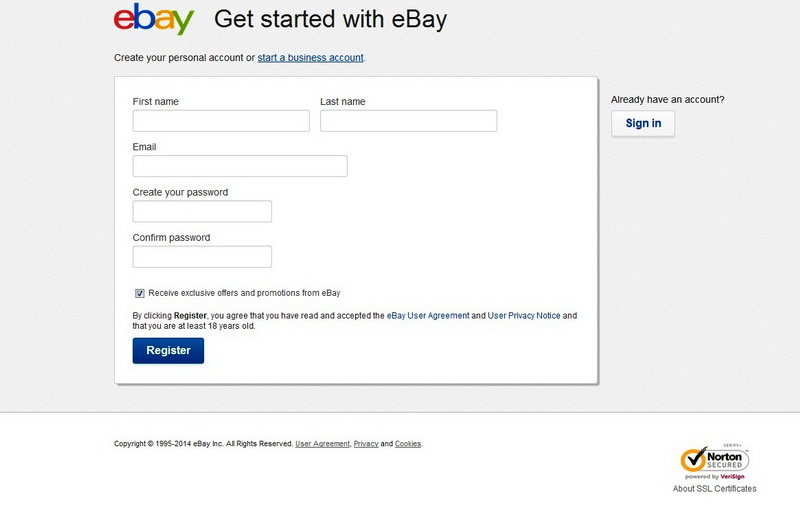Click the eBay logo
800x513 pixels.
point(153,19)
